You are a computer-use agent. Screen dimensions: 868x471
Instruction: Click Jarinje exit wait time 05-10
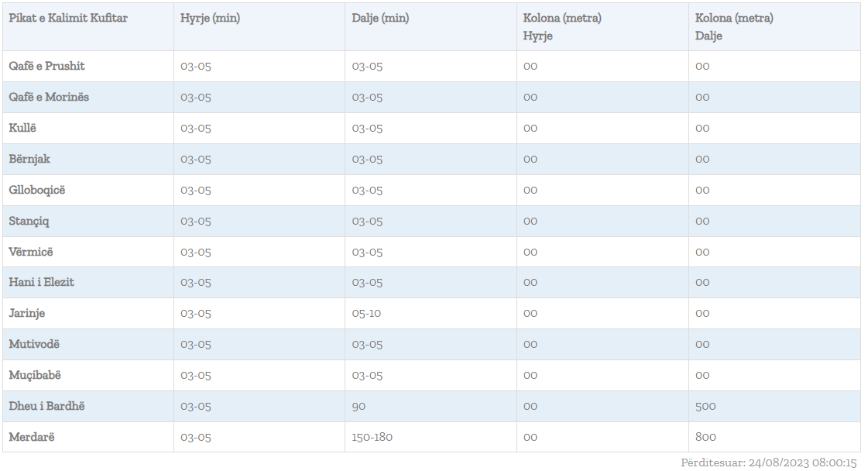(366, 314)
